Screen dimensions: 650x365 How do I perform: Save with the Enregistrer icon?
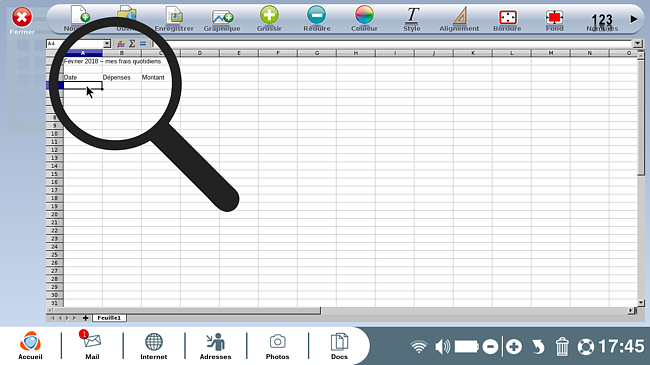pyautogui.click(x=174, y=19)
